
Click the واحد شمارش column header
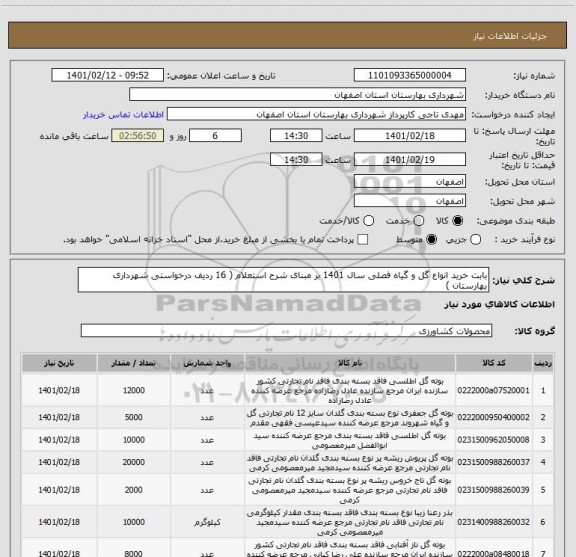coord(207,363)
